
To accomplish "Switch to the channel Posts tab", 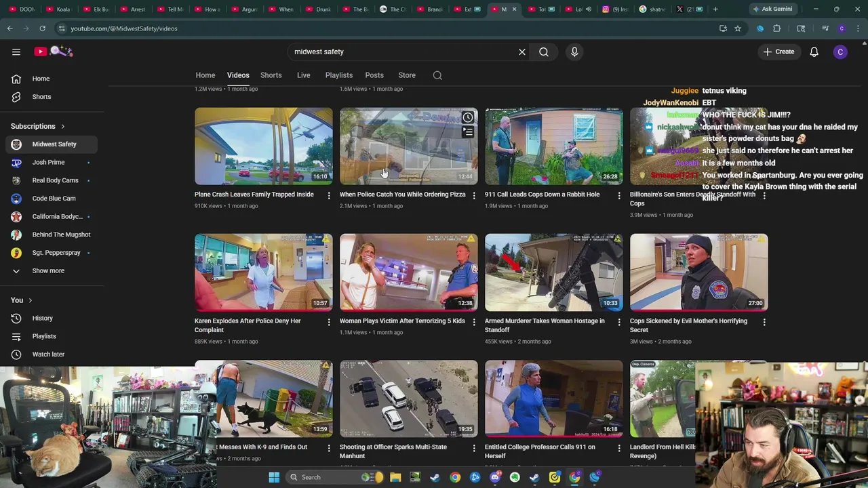I will pos(374,75).
